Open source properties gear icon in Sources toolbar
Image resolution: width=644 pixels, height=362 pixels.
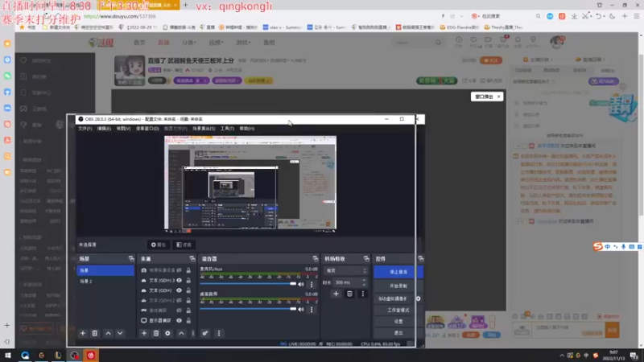(x=167, y=333)
